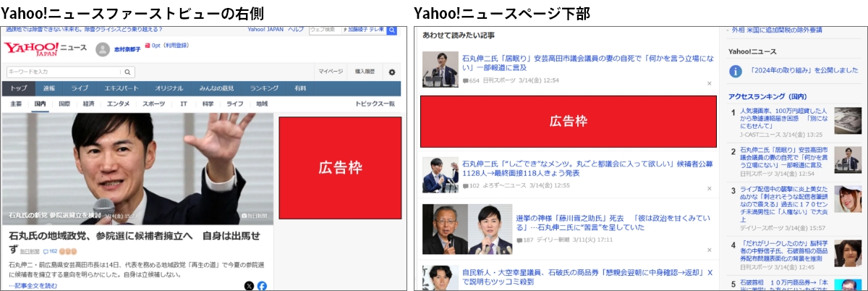Open the headline 石丸氏の地域政党、参院選に候補者擁立へ

click(x=135, y=242)
